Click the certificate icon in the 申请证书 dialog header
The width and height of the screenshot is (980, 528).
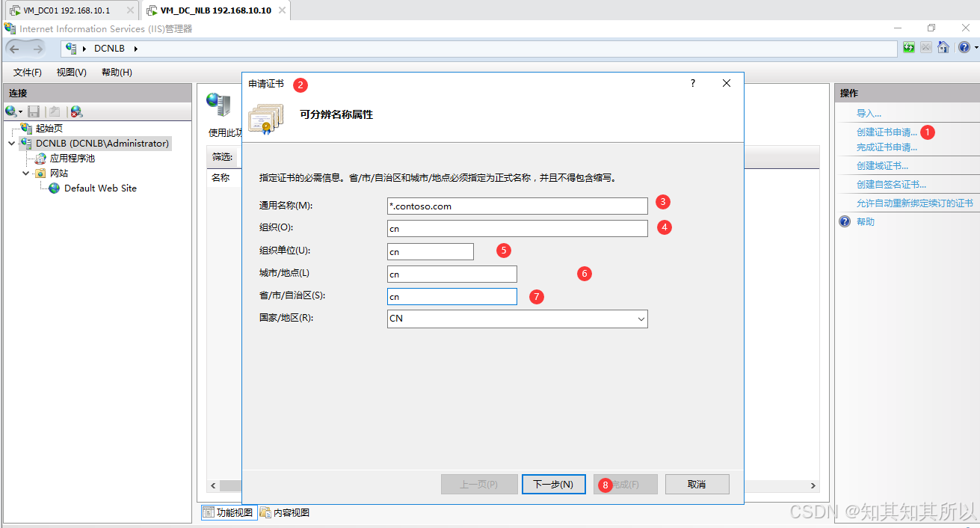266,118
